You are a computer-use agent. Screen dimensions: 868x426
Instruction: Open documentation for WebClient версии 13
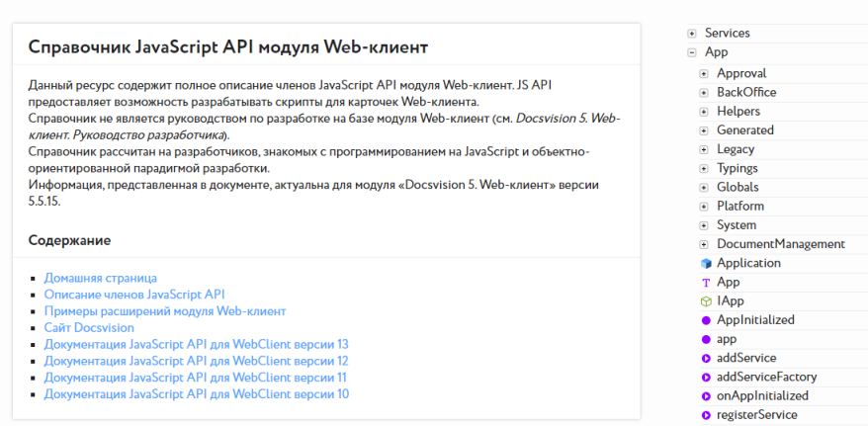tap(197, 344)
